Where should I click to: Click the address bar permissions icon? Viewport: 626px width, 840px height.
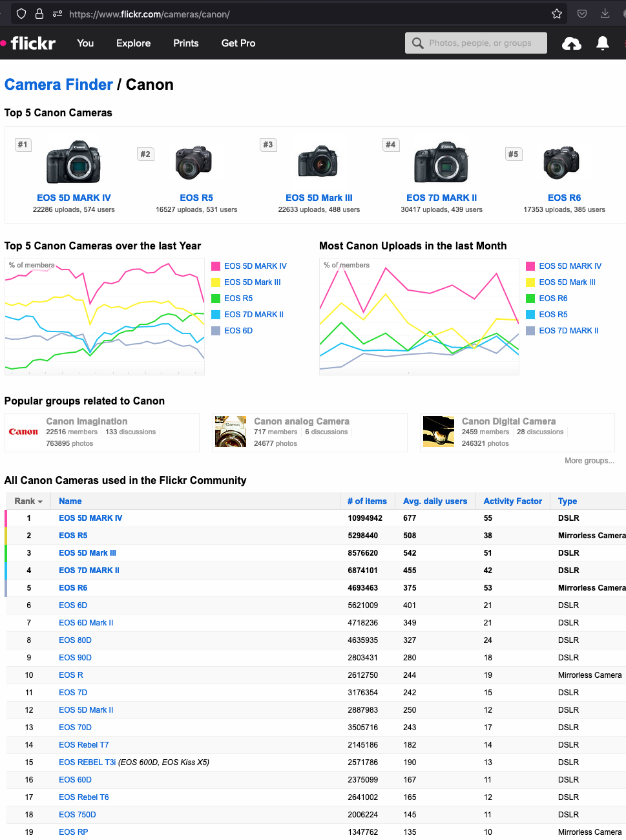point(57,14)
